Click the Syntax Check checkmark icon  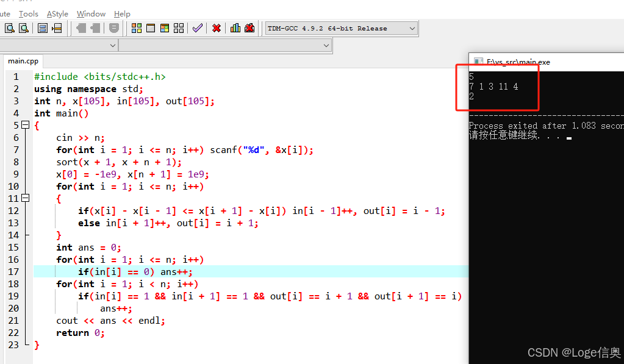point(198,28)
